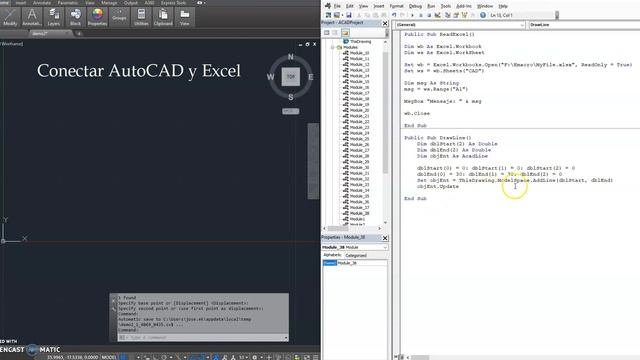Open the Add-Ins menu in VBA editor
The height and width of the screenshot is (360, 640).
coord(464,6)
